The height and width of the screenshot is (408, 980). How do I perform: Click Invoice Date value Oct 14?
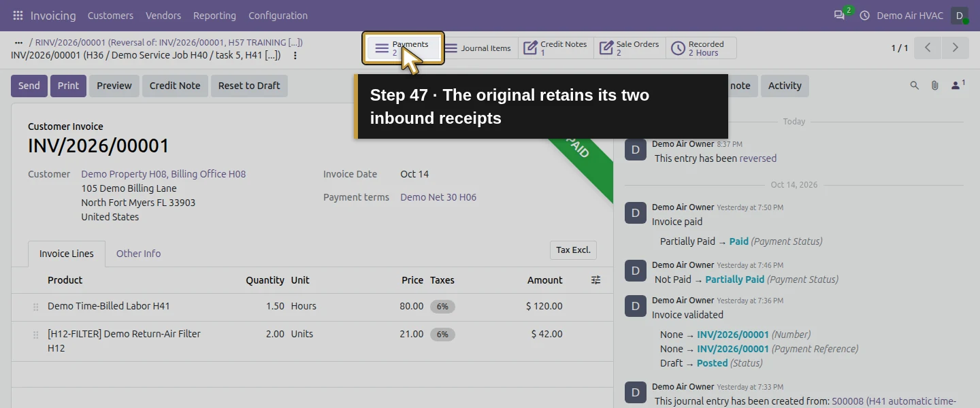point(414,174)
